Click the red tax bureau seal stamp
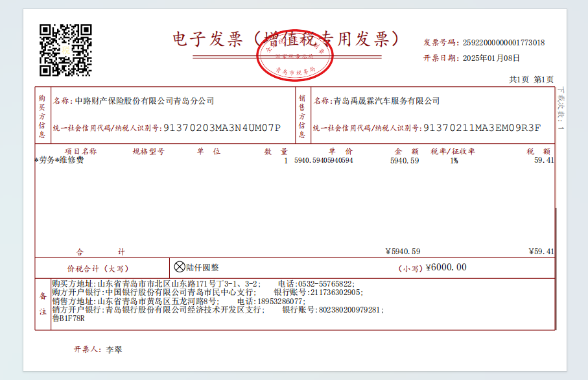This screenshot has height=380, width=588. 295,54
